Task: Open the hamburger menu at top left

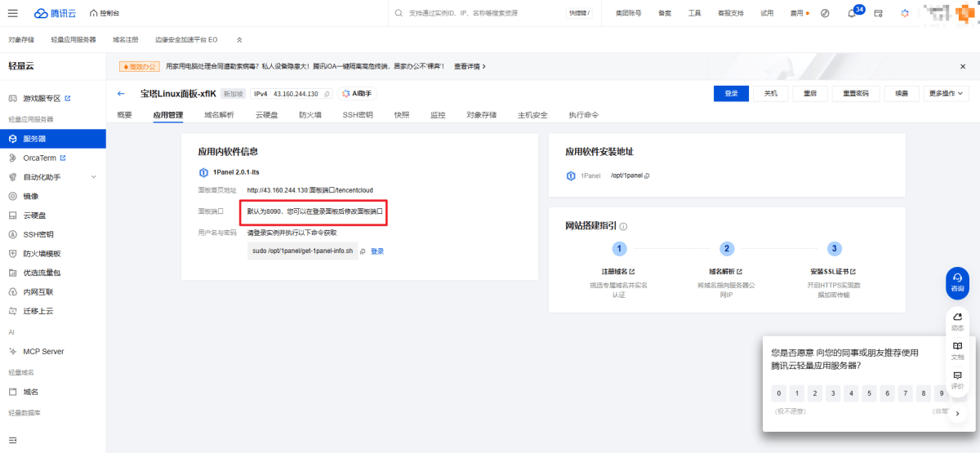Action: [13, 13]
